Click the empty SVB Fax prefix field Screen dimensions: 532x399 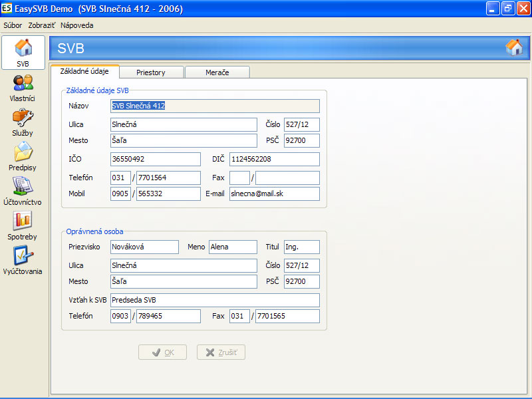239,178
